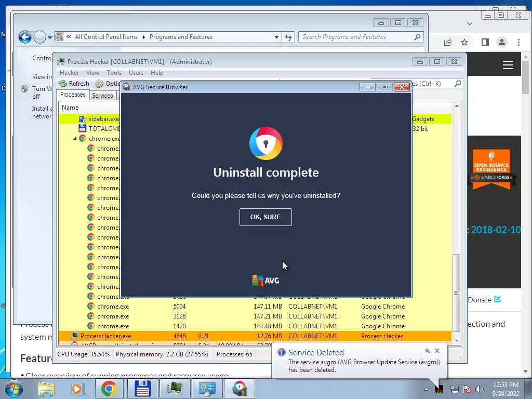Viewport: 532px width, 399px height.
Task: Click the clock showing 12:53 PM
Action: (x=506, y=389)
